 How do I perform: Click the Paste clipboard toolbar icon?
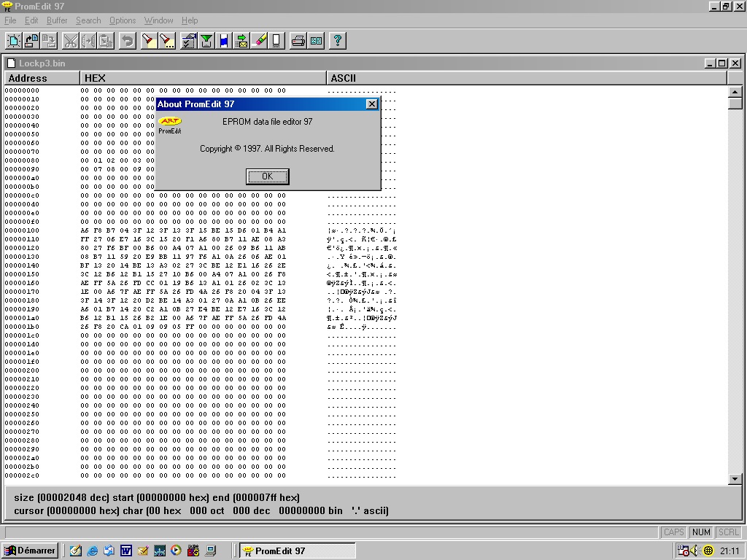pos(106,41)
